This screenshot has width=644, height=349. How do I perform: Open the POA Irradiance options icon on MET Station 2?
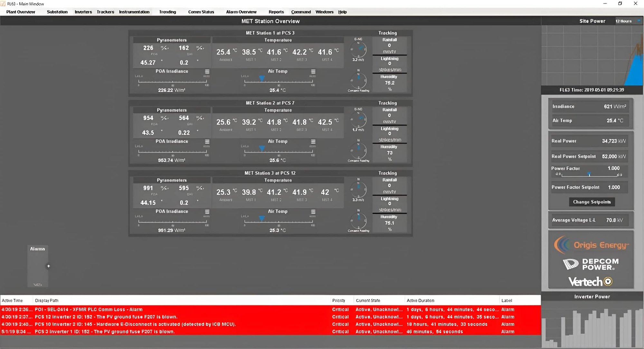coord(208,142)
